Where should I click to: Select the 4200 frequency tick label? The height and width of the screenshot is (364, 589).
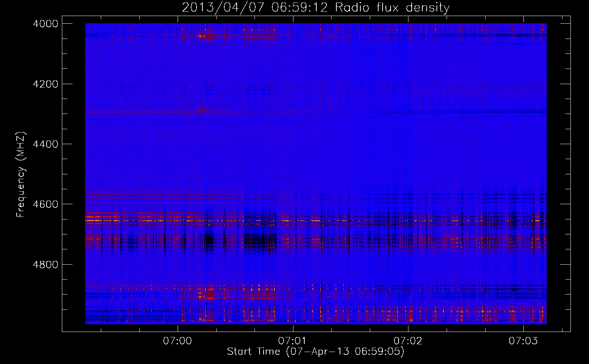(46, 84)
